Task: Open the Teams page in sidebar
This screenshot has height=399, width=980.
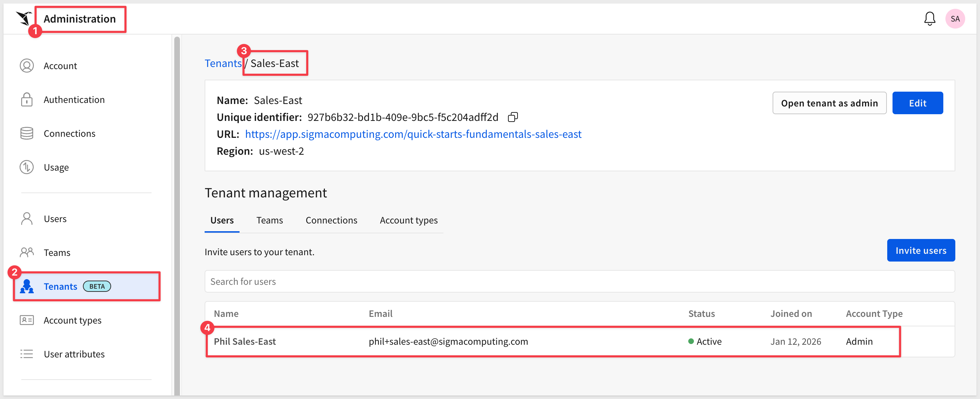Action: point(57,253)
